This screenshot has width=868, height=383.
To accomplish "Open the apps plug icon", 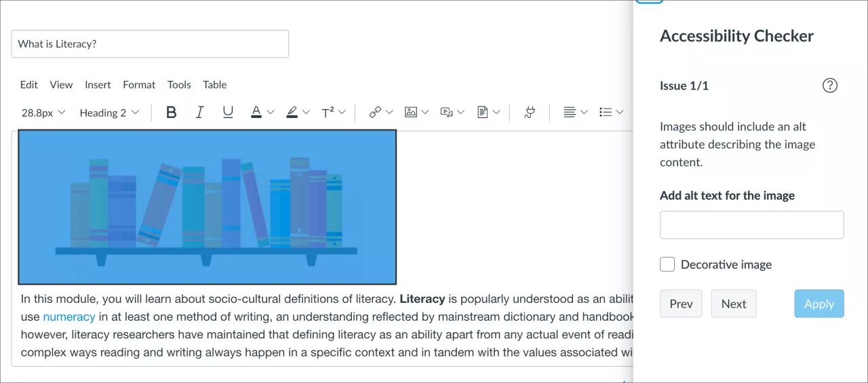I will coord(530,113).
